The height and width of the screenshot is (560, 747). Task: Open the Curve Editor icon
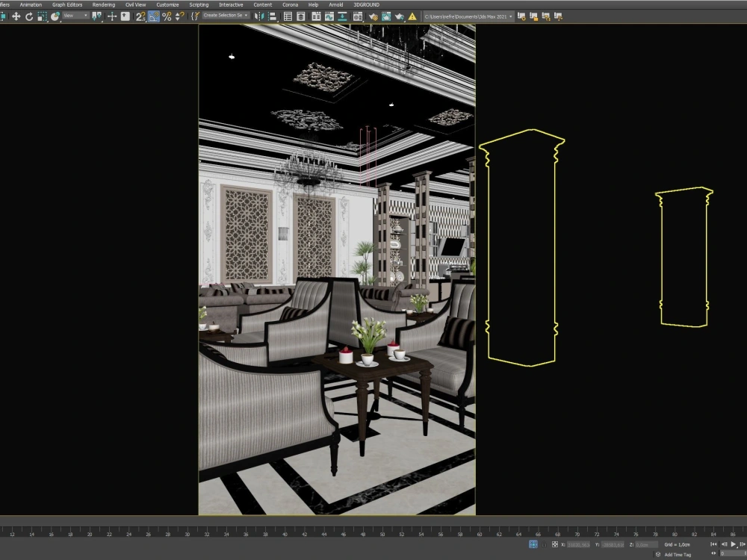tap(329, 16)
